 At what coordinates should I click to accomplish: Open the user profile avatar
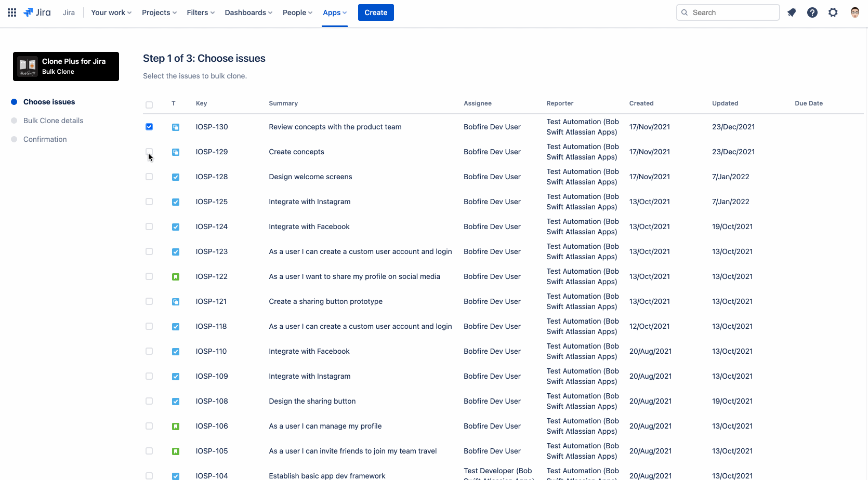(x=855, y=12)
